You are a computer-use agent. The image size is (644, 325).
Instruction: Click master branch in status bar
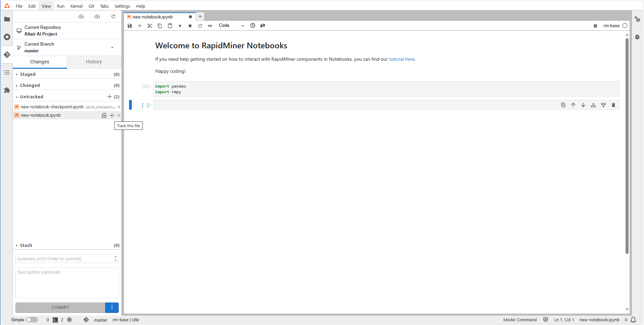point(101,320)
